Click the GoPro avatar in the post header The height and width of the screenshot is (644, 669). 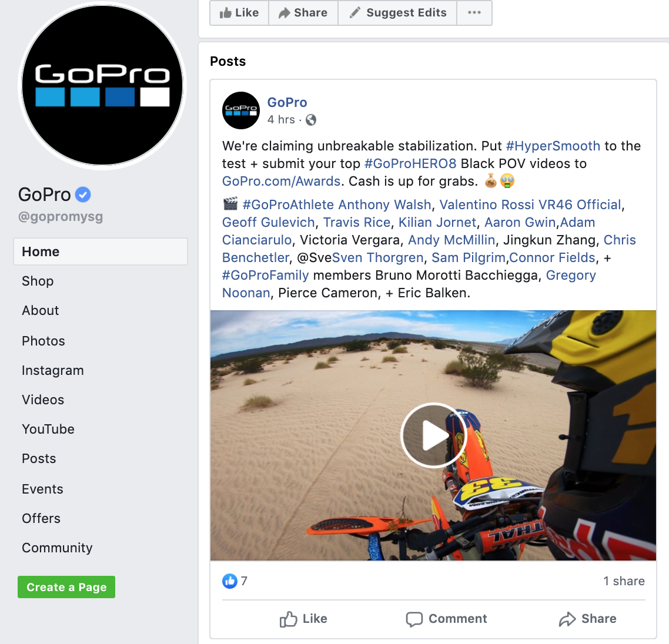pos(241,110)
